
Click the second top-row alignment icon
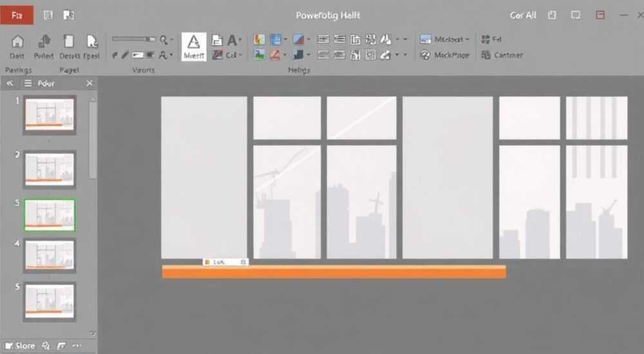[339, 39]
